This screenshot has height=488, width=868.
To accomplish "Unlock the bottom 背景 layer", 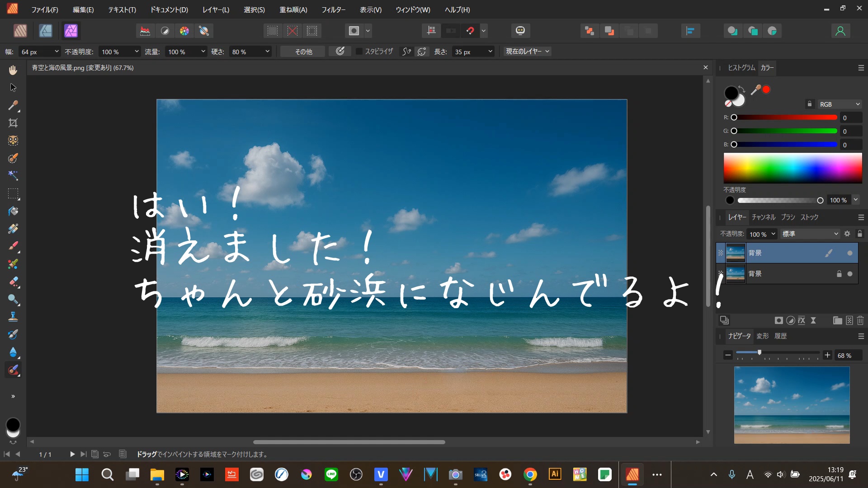I will pos(839,274).
